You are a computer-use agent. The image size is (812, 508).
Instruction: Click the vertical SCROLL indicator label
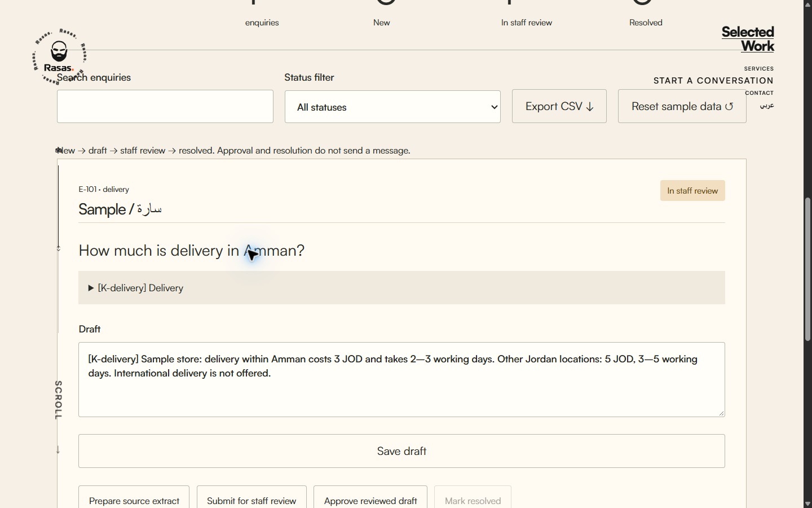coord(58,400)
